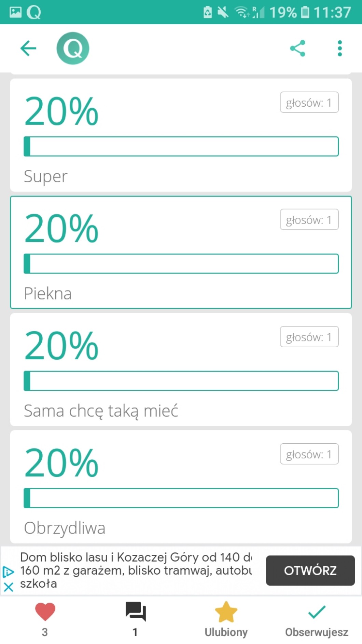Tap the picture notification icon in status bar

click(15, 12)
